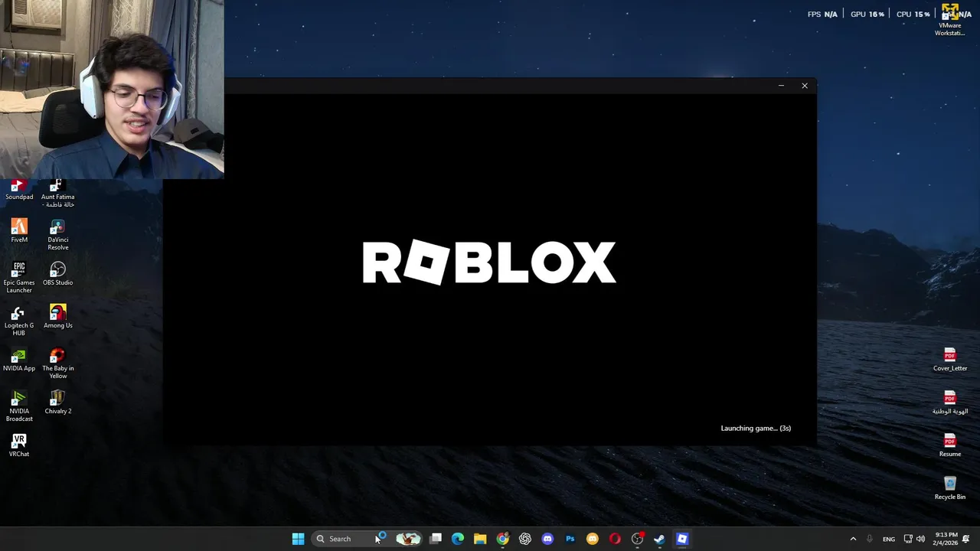Click the volume speaker tray icon
Screen dimensions: 980x551
coord(920,539)
